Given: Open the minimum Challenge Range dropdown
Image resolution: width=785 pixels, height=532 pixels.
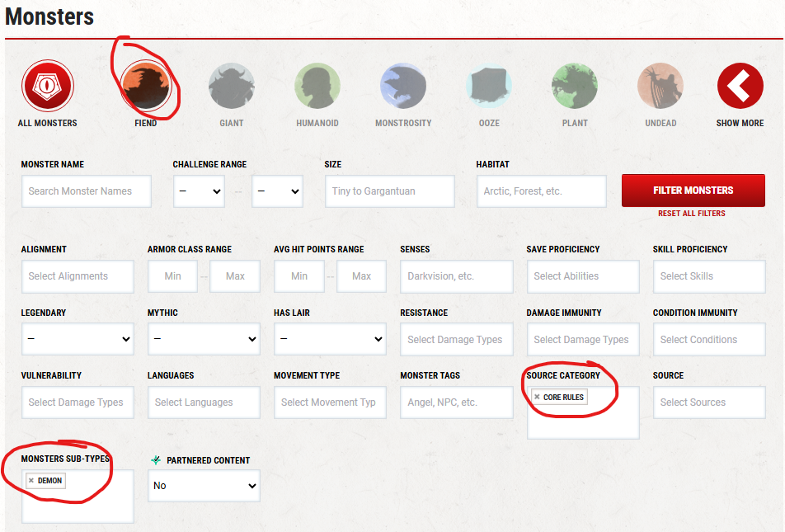Looking at the screenshot, I should coord(199,191).
